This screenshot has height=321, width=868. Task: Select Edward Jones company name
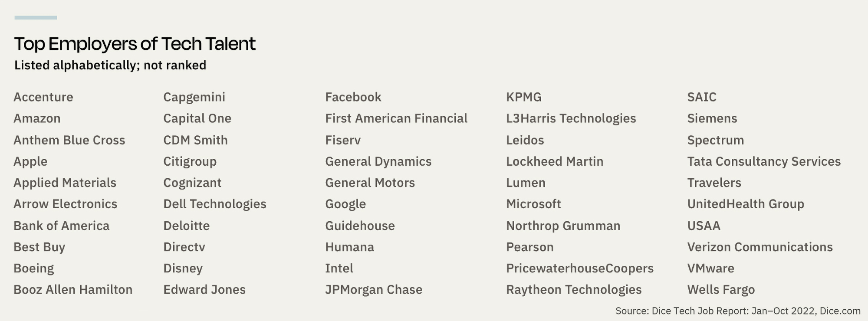click(x=204, y=290)
